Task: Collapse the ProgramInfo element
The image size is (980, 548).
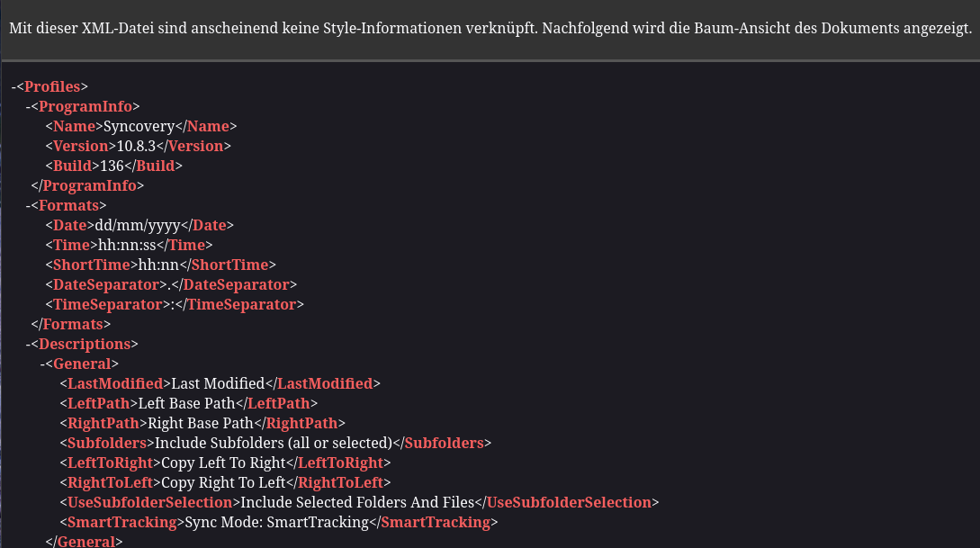Action: 27,106
